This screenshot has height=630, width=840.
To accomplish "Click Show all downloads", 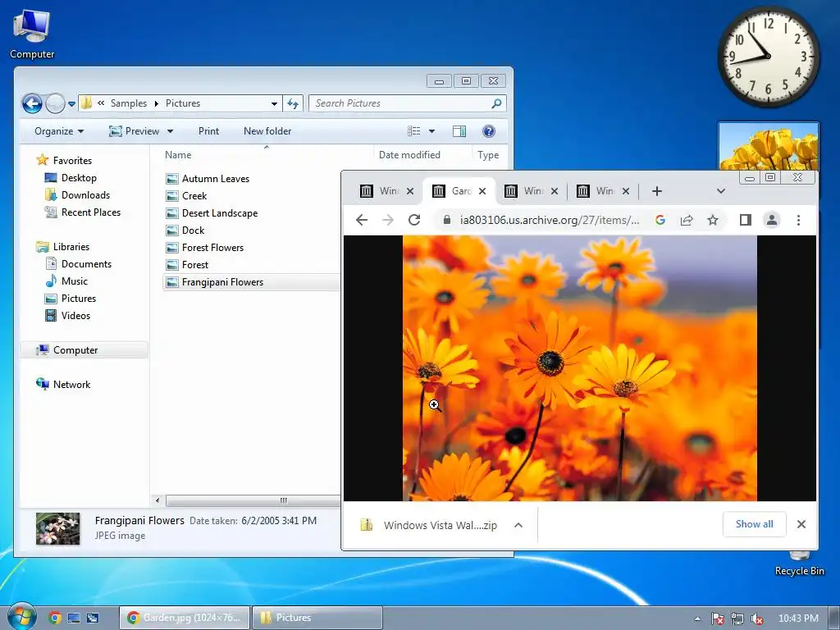I will (755, 524).
